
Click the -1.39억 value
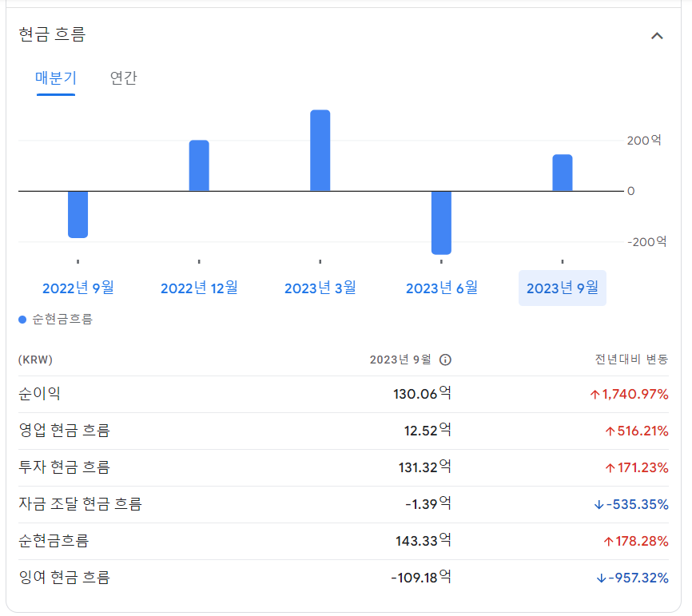coord(428,503)
